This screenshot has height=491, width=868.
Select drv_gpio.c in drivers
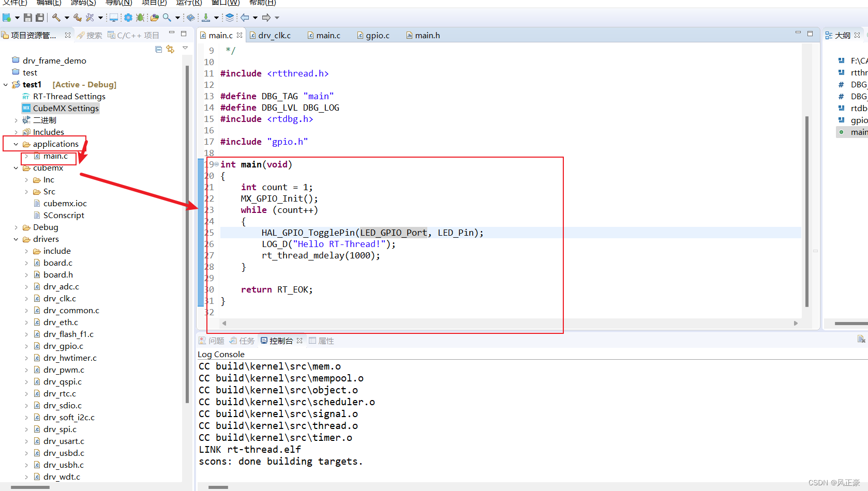(x=58, y=346)
